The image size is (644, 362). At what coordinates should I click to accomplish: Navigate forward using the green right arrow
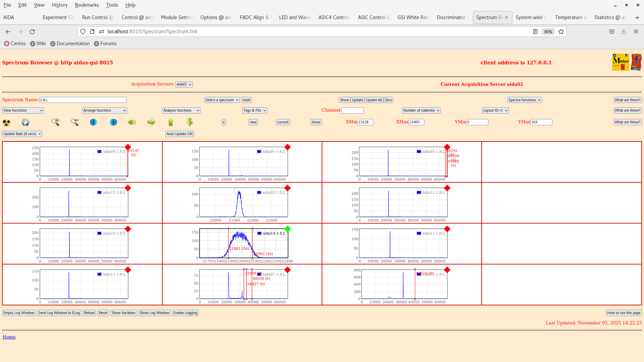(151, 122)
